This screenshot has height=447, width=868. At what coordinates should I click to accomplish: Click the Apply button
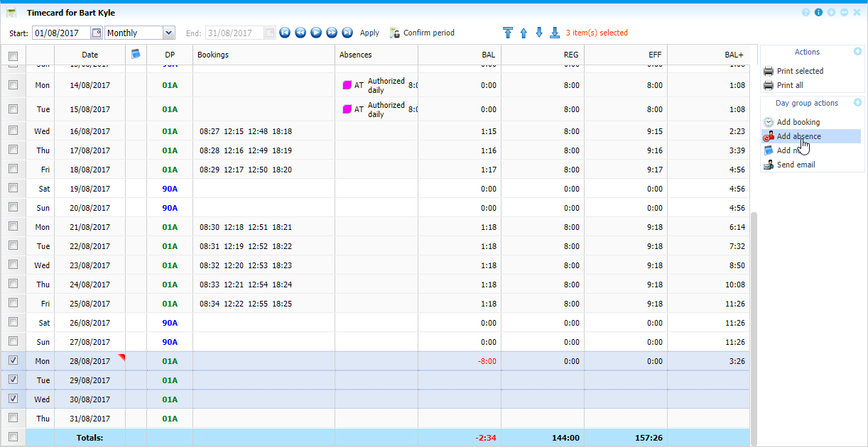[369, 33]
